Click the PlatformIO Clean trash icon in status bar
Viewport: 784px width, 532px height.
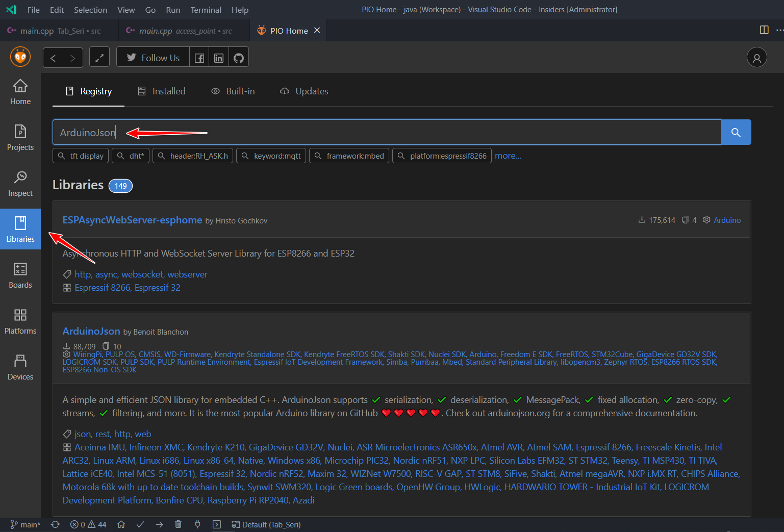[178, 524]
